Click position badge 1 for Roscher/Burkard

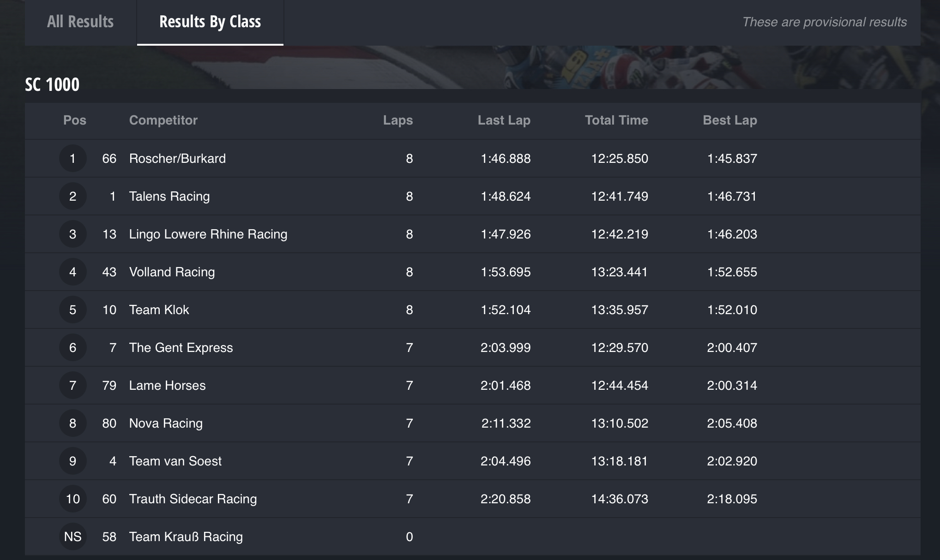click(72, 159)
